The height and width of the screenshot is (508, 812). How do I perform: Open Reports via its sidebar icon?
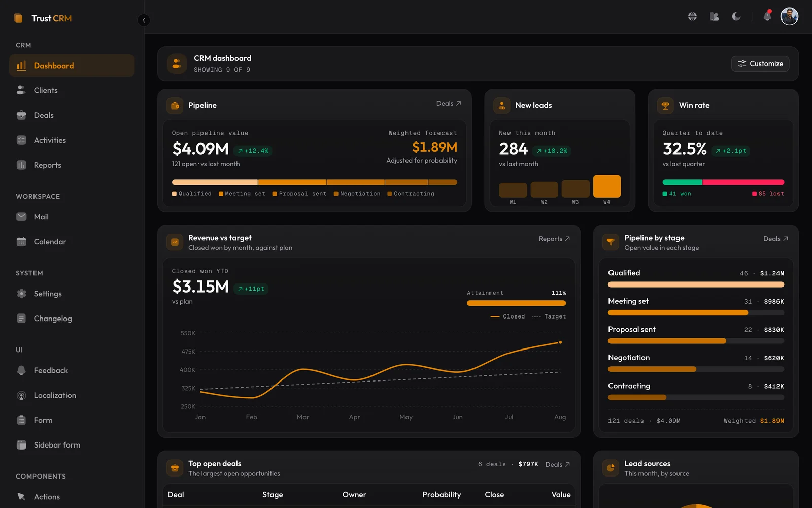coord(21,165)
